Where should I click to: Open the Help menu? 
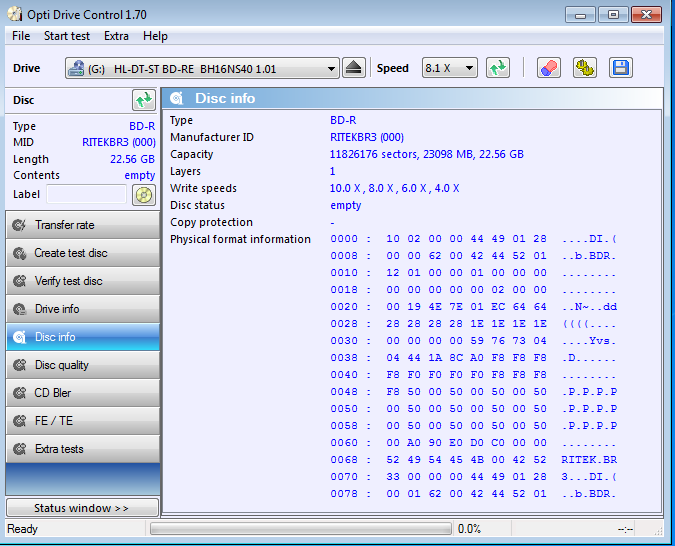click(155, 36)
